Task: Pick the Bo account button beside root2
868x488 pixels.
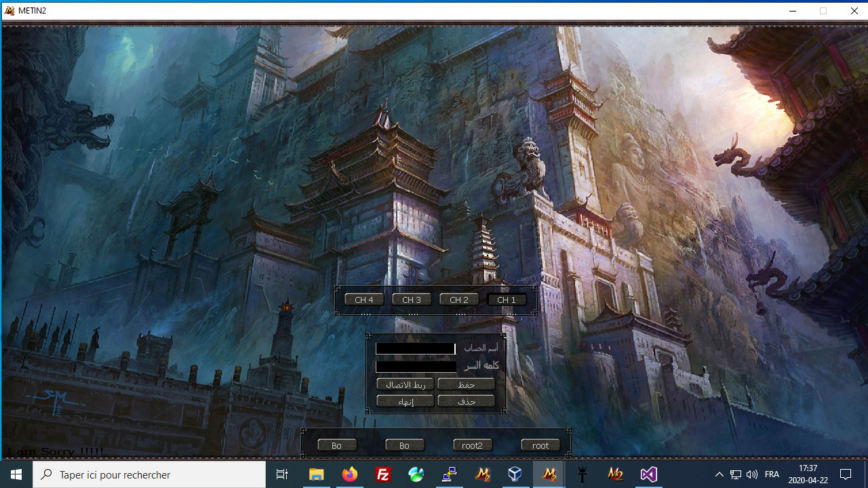Action: click(x=405, y=445)
